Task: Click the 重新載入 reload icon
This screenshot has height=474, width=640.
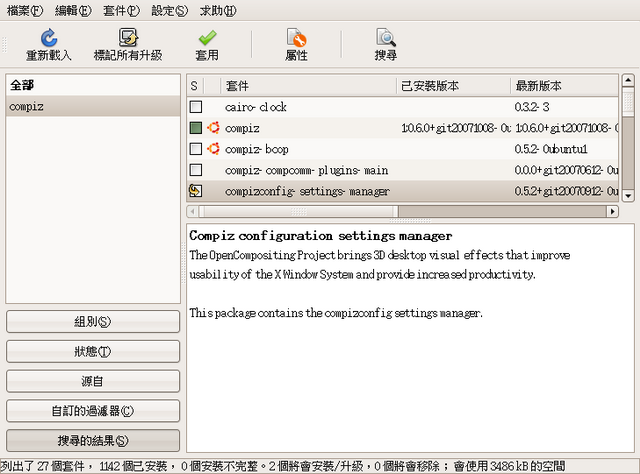Action: 49,38
